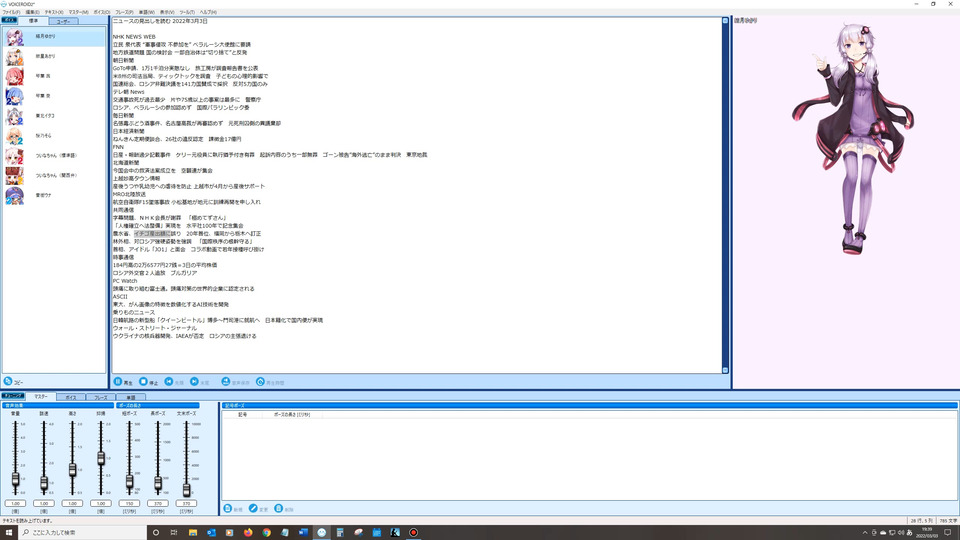Click the PC Watch text line
This screenshot has width=960, height=540.
click(x=125, y=281)
